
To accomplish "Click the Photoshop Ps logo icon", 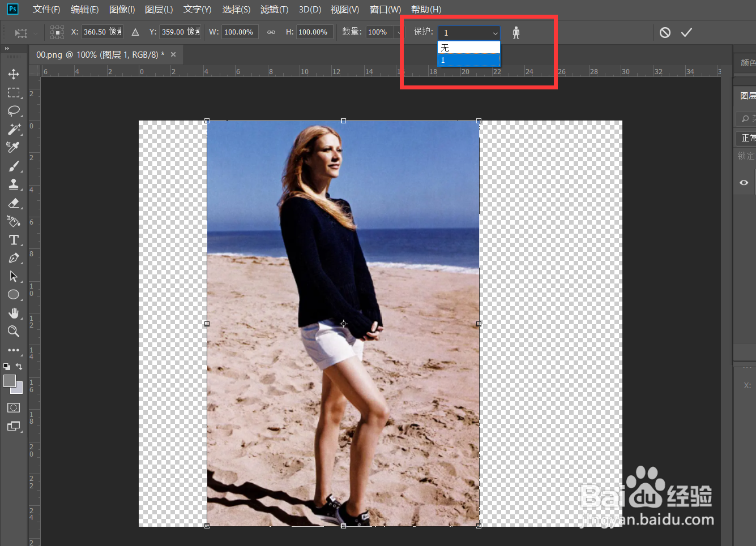I will (12, 9).
